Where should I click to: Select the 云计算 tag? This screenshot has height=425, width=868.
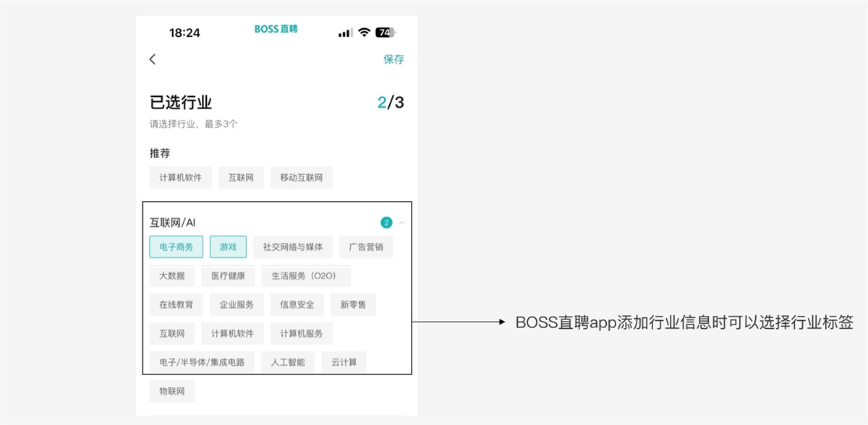click(x=344, y=361)
